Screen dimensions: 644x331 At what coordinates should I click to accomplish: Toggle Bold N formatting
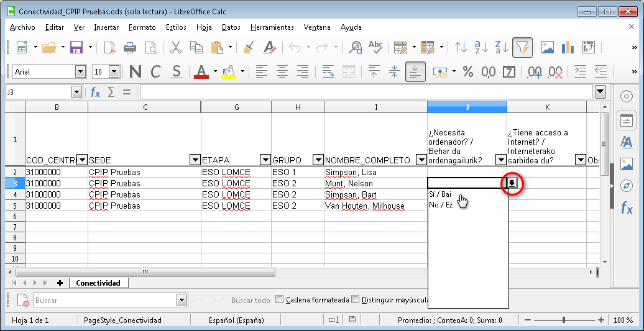click(x=135, y=72)
